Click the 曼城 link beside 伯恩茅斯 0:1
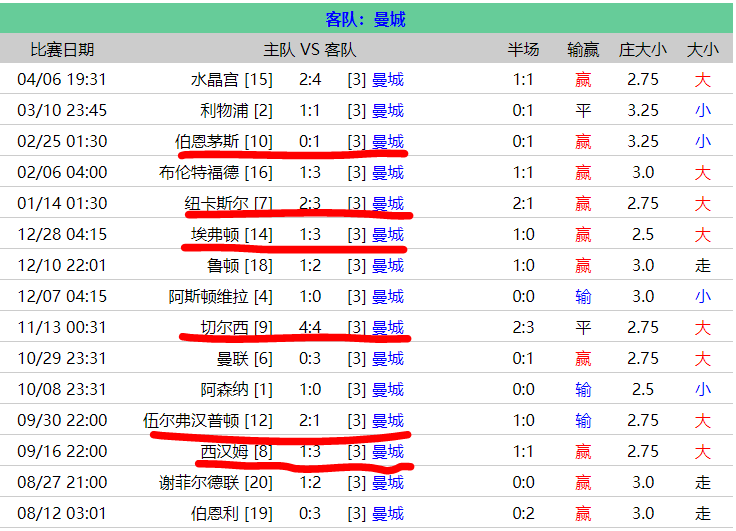 click(387, 142)
